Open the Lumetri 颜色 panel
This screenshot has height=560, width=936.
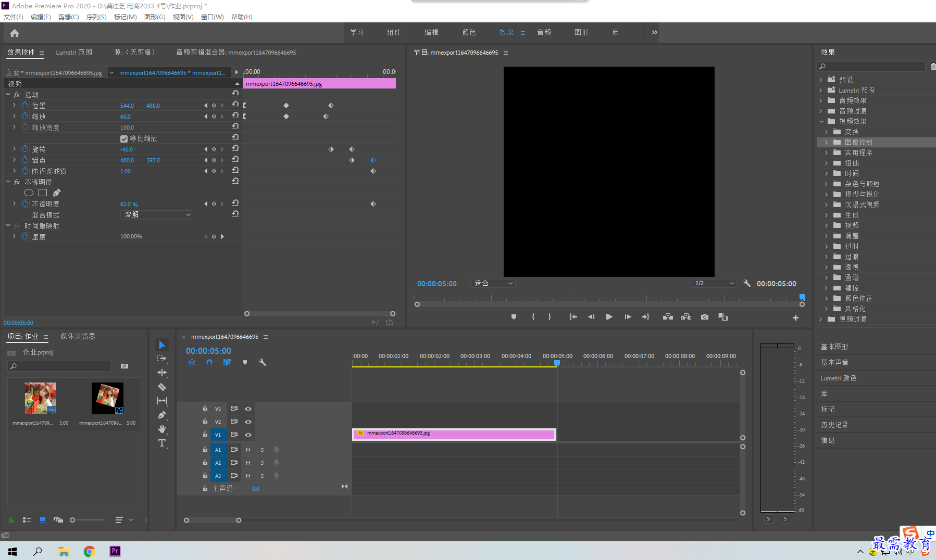(x=838, y=378)
